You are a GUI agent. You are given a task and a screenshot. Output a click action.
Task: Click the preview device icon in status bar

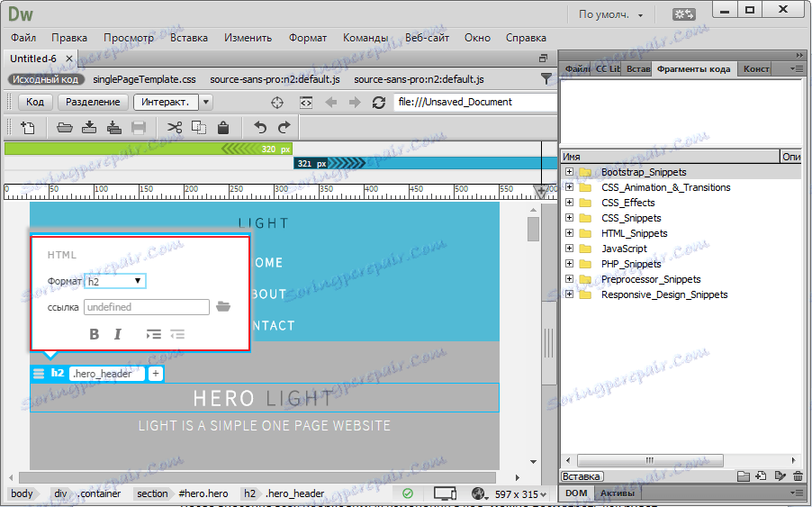point(445,493)
